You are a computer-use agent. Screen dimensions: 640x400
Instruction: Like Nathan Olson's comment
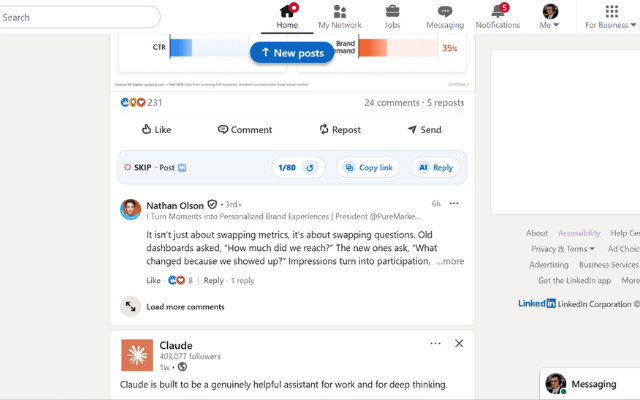[x=153, y=280]
